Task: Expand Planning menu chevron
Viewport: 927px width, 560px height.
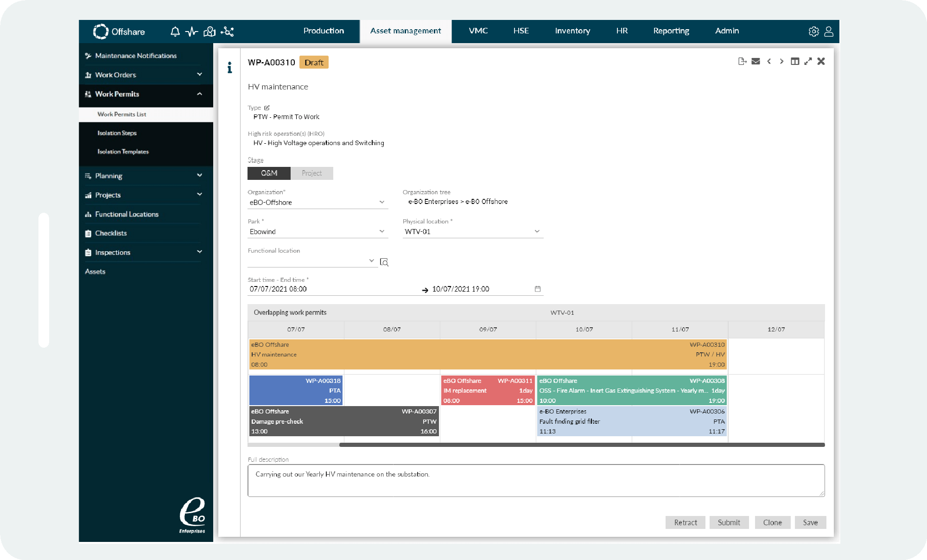Action: click(200, 175)
